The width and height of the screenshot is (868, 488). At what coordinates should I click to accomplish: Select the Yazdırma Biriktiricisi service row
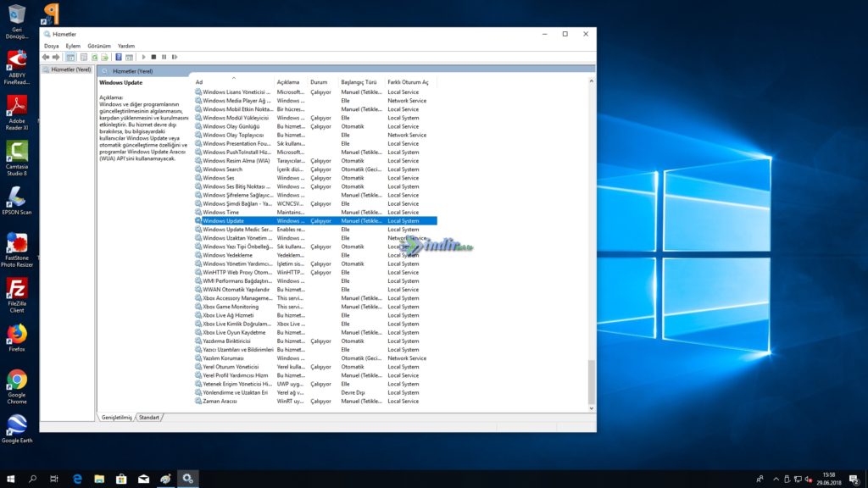[315, 341]
